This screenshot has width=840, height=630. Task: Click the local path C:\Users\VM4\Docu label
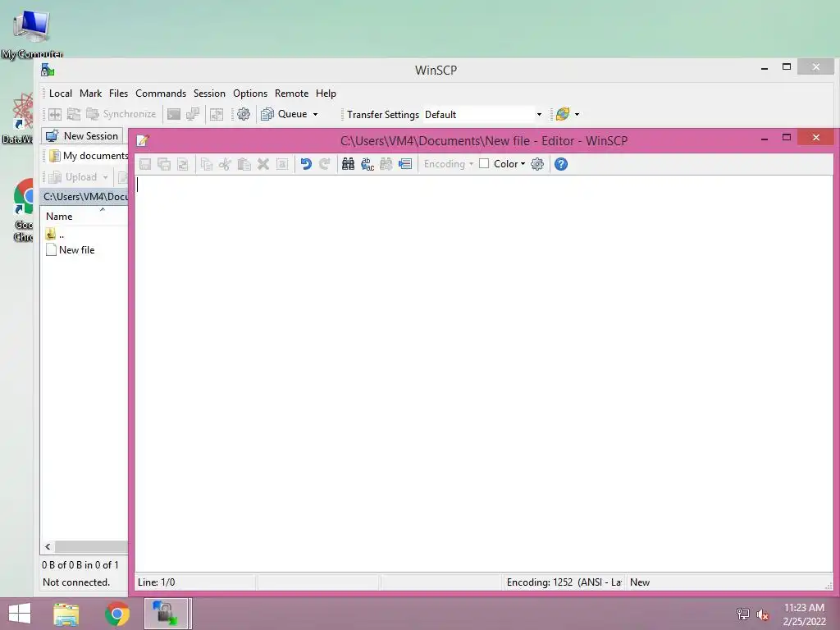pos(85,197)
